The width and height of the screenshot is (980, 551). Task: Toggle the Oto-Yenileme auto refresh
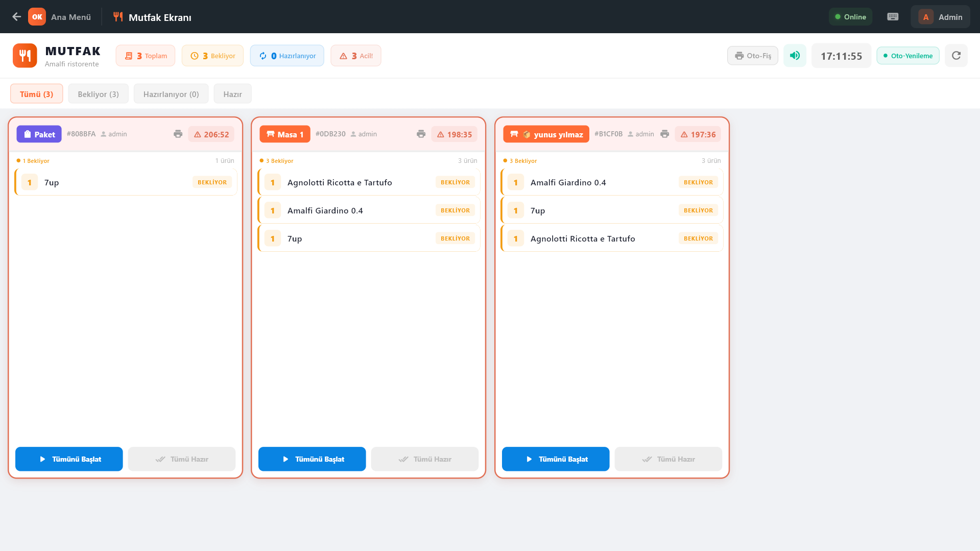(x=907, y=56)
